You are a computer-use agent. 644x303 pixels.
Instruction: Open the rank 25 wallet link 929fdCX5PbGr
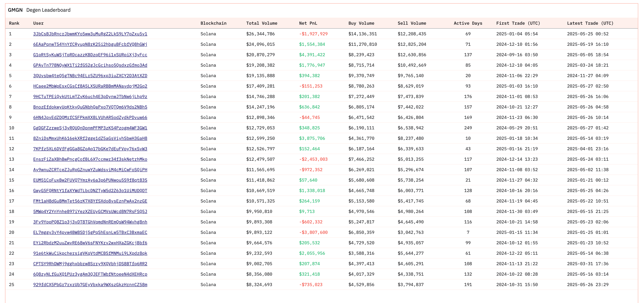point(90,284)
